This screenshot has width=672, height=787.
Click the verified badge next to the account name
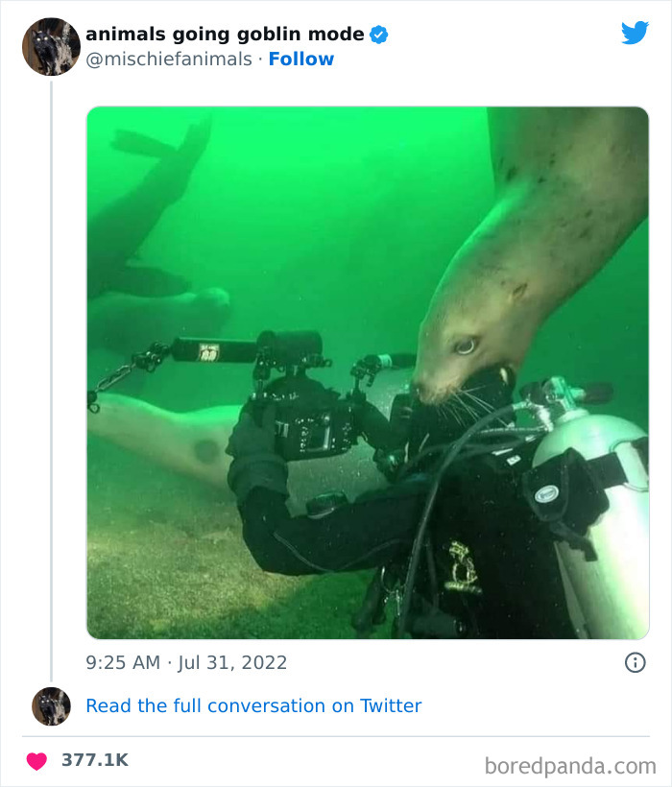coord(378,34)
